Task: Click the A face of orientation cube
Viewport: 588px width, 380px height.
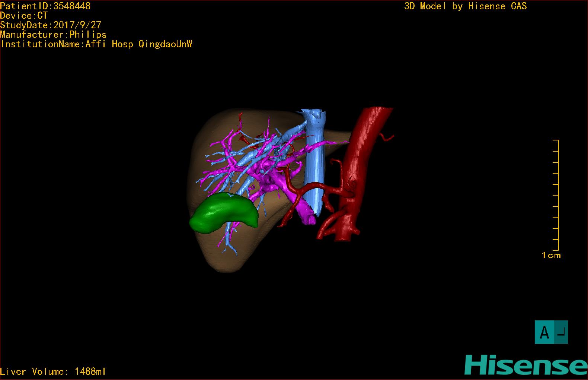Action: tap(544, 332)
